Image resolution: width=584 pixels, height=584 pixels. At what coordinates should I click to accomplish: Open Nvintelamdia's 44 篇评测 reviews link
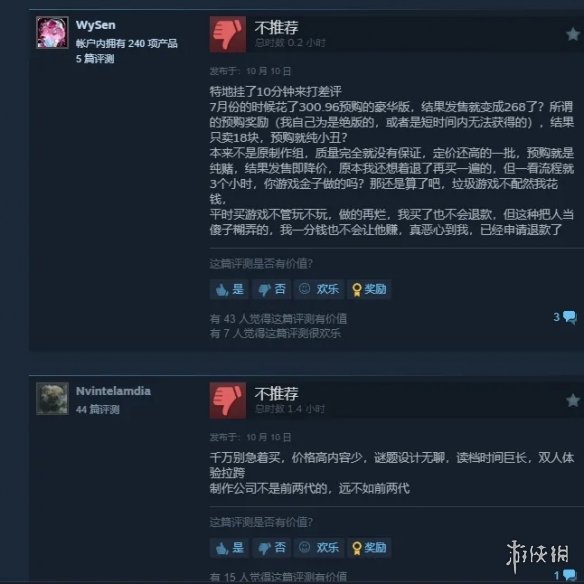[98, 410]
